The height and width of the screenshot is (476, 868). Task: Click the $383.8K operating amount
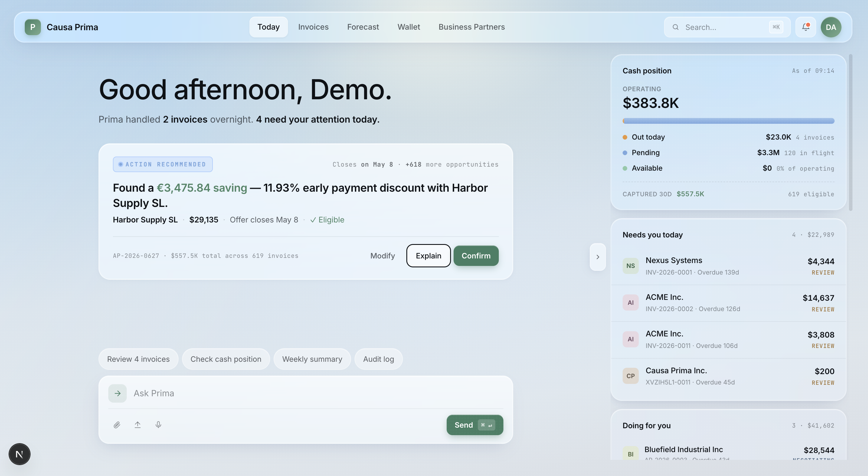click(650, 103)
